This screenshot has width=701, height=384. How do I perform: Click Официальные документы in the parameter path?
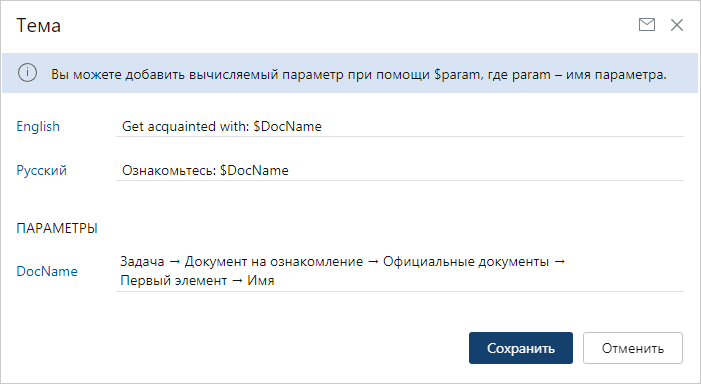tap(466, 262)
